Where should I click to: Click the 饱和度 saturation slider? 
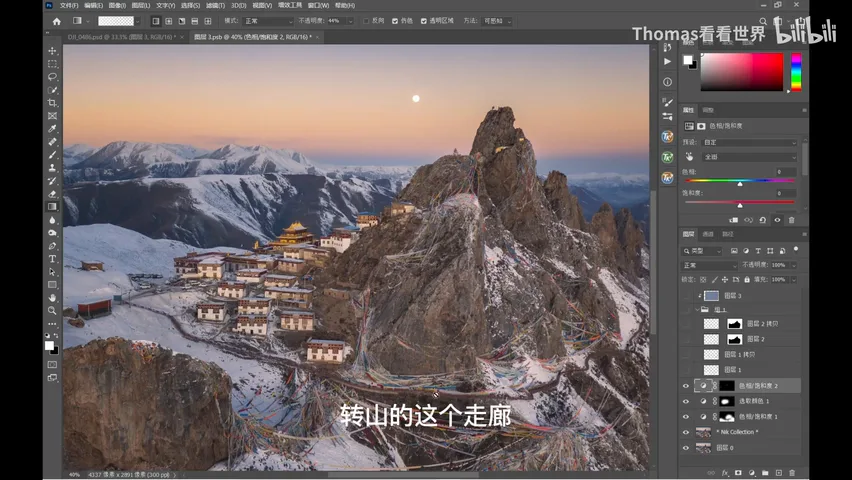(740, 203)
